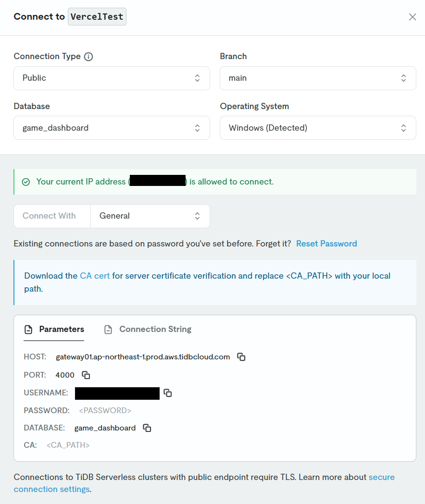
Task: Click the Reset Password link
Action: click(326, 244)
